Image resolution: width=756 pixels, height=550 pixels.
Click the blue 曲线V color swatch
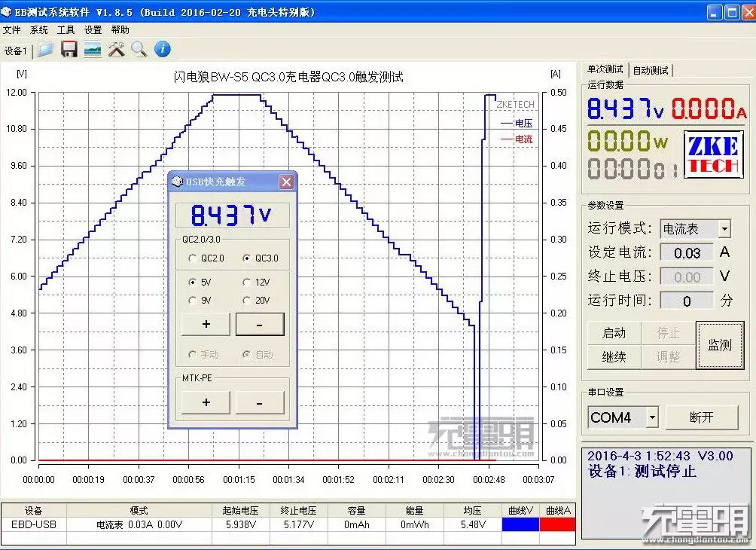click(520, 524)
